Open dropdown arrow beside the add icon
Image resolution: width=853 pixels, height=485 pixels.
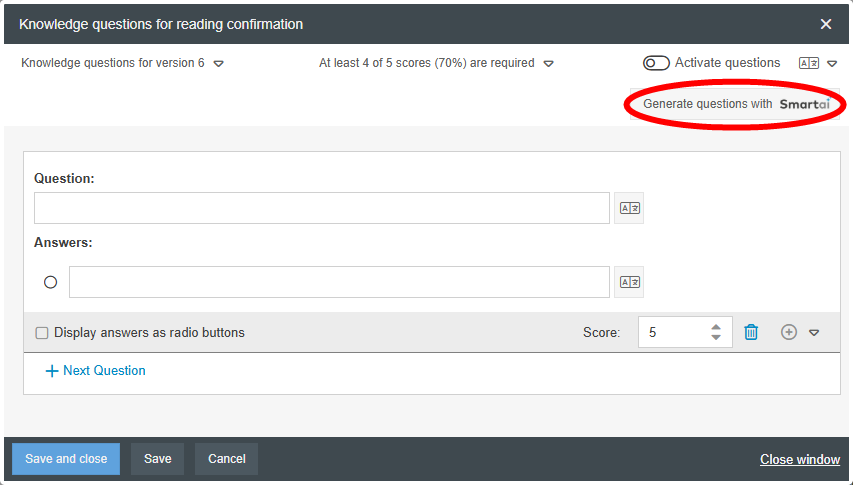click(x=814, y=333)
